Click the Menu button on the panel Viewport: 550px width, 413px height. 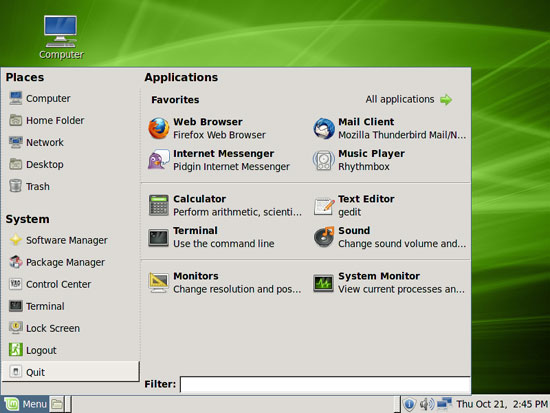click(25, 404)
